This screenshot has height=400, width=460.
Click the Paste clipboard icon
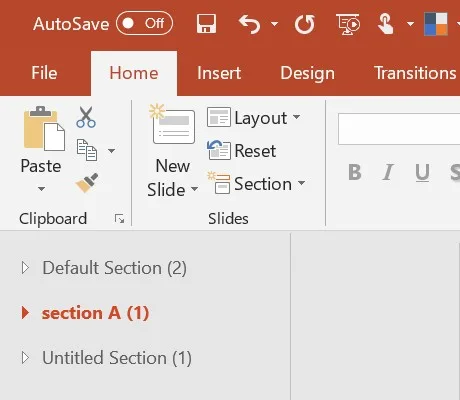[x=44, y=128]
